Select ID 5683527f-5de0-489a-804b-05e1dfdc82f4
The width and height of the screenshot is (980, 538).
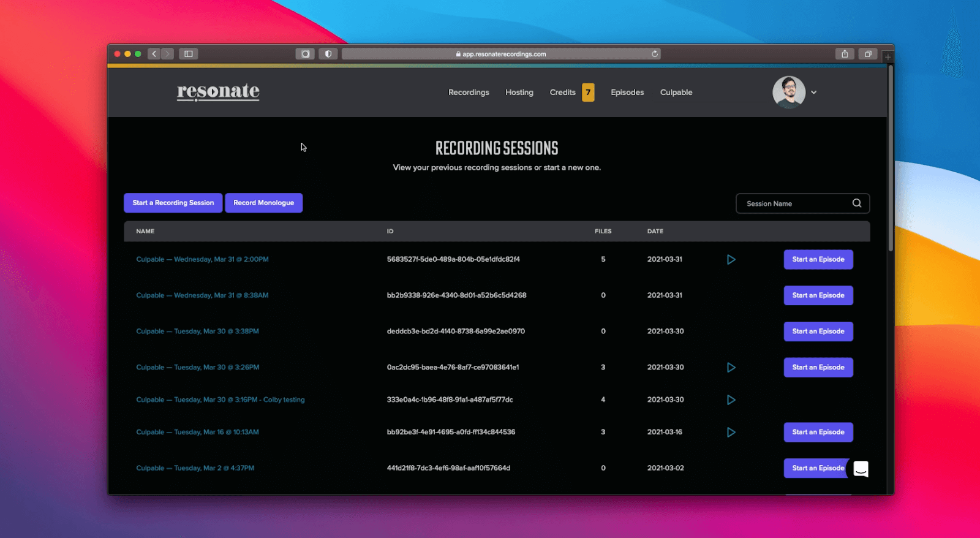453,259
